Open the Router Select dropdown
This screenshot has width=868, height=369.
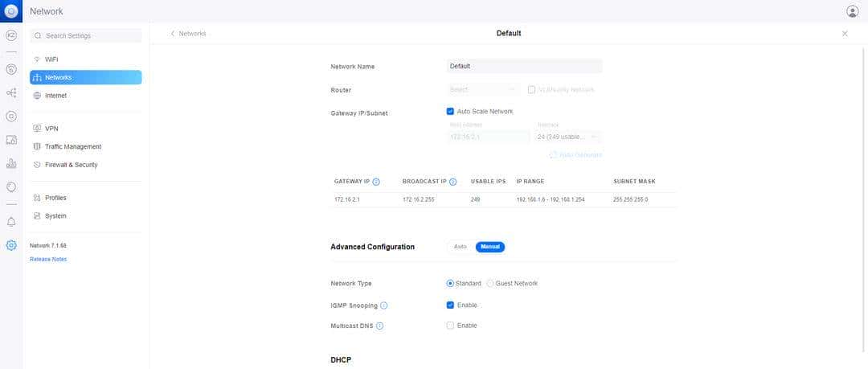(x=483, y=89)
